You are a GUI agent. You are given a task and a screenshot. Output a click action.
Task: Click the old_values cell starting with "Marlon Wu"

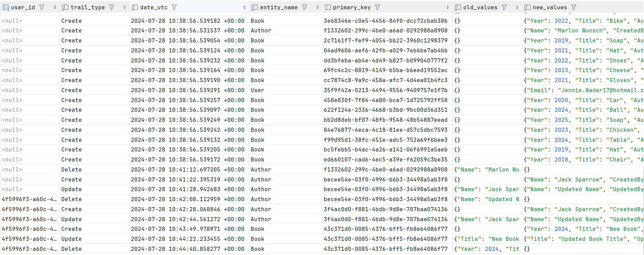487,169
